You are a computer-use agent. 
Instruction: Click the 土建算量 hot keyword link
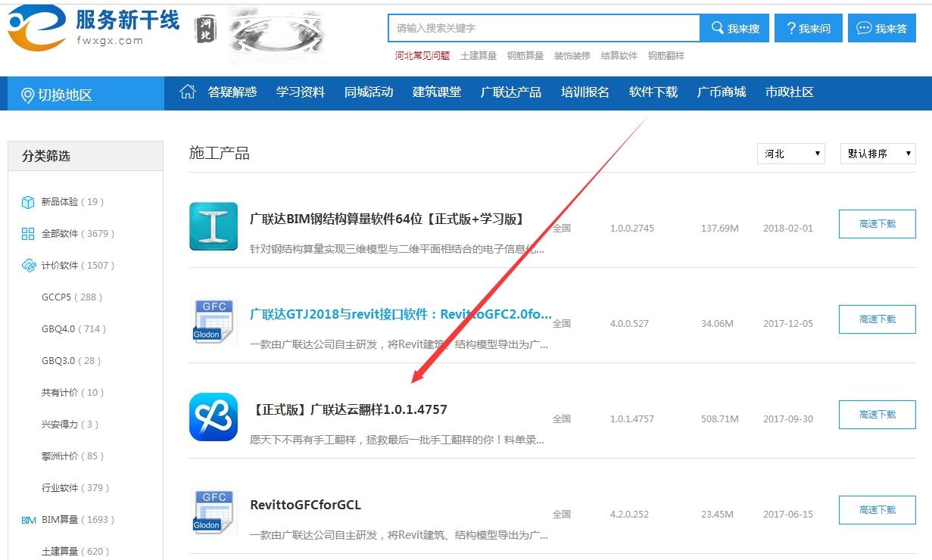point(478,56)
